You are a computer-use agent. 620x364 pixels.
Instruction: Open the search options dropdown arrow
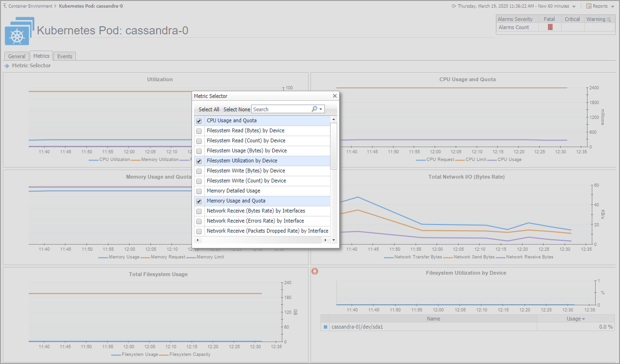pos(321,109)
